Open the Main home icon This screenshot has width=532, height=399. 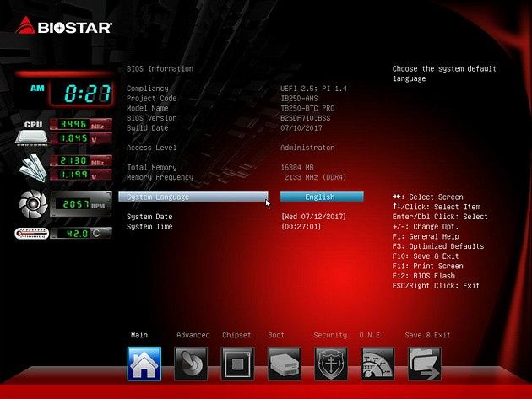(x=144, y=364)
